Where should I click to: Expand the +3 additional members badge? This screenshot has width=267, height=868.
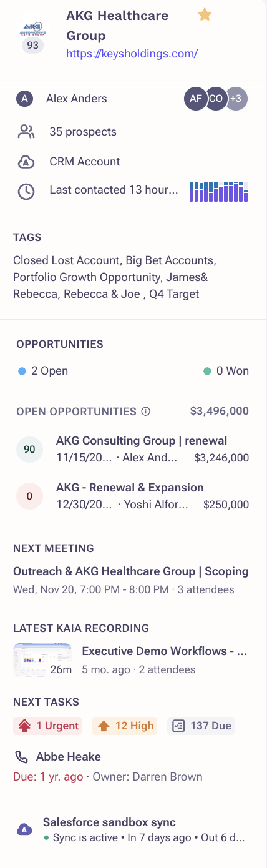[x=236, y=99]
